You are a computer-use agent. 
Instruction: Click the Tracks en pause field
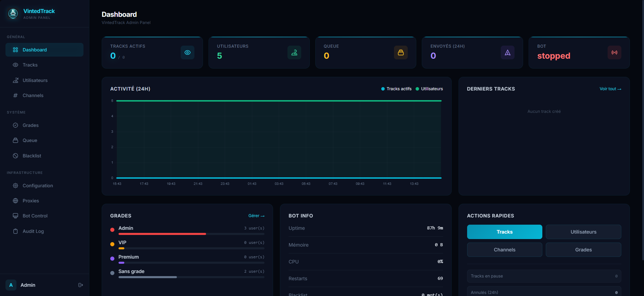click(544, 276)
